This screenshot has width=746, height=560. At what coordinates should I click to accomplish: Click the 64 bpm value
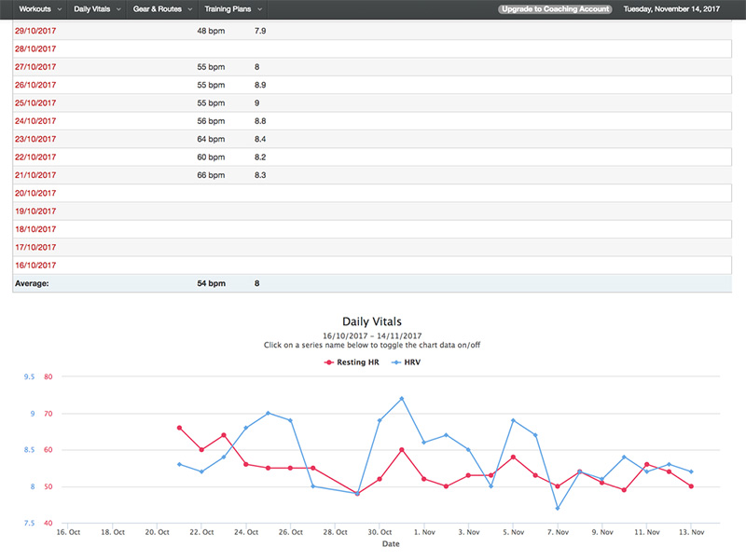(x=211, y=139)
